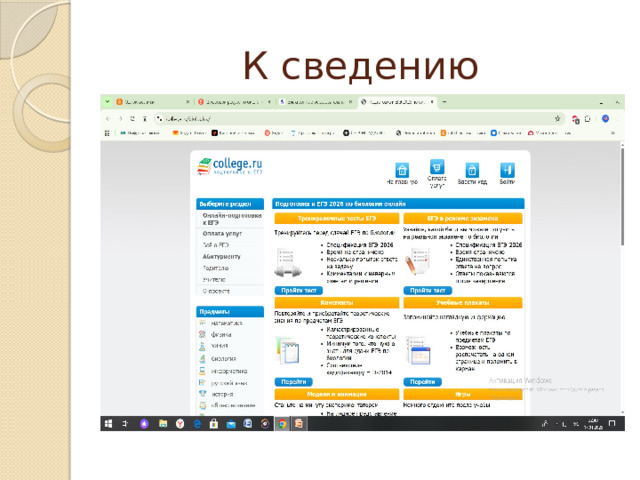Open О проекте in the sidebar

tap(216, 291)
